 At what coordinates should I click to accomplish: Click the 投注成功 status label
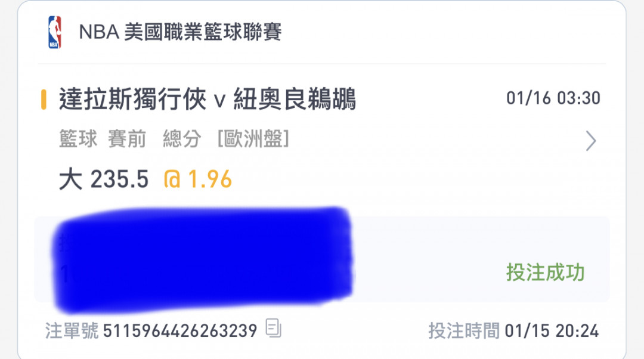pyautogui.click(x=546, y=272)
